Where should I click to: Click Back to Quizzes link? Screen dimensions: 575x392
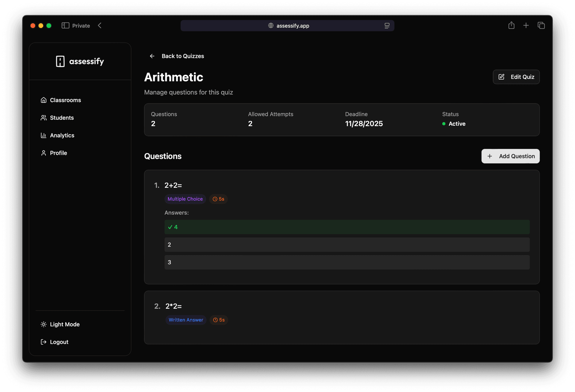point(183,56)
